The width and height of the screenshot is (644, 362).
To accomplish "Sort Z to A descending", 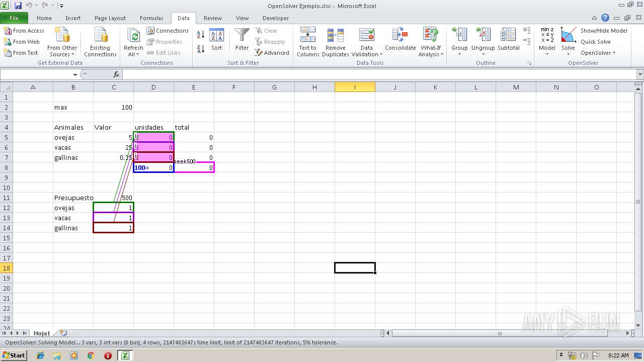I will tap(200, 49).
